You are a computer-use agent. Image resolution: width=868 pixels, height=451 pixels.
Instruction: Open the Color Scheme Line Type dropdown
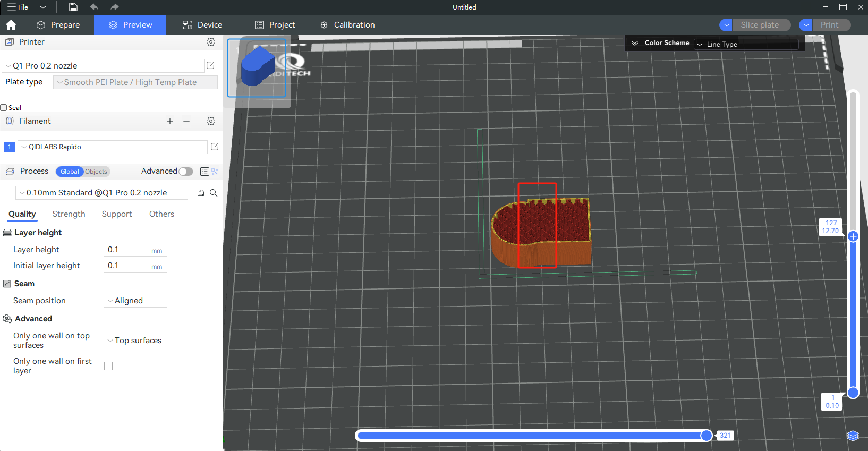746,44
